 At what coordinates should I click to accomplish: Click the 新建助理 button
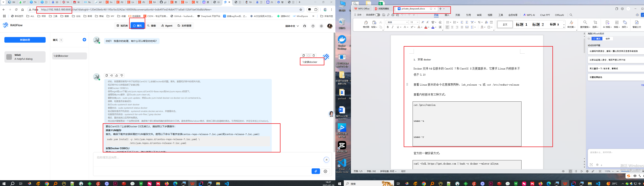click(25, 40)
